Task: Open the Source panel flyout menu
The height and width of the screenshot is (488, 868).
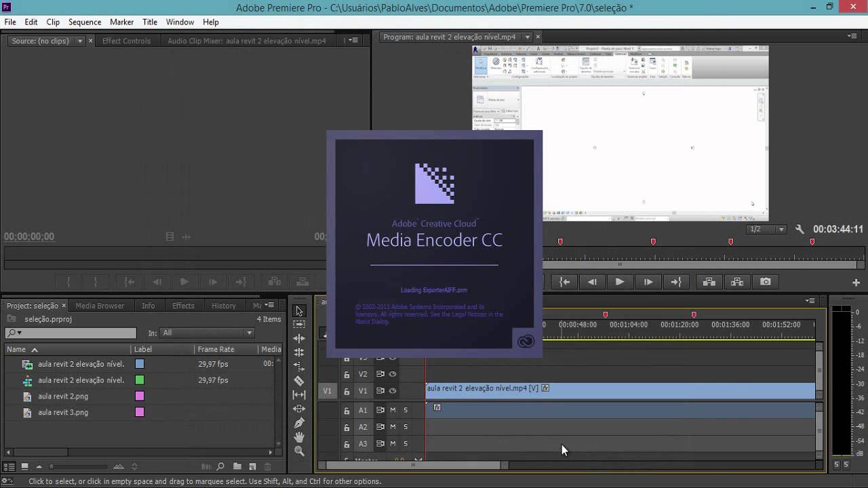Action: pos(353,41)
